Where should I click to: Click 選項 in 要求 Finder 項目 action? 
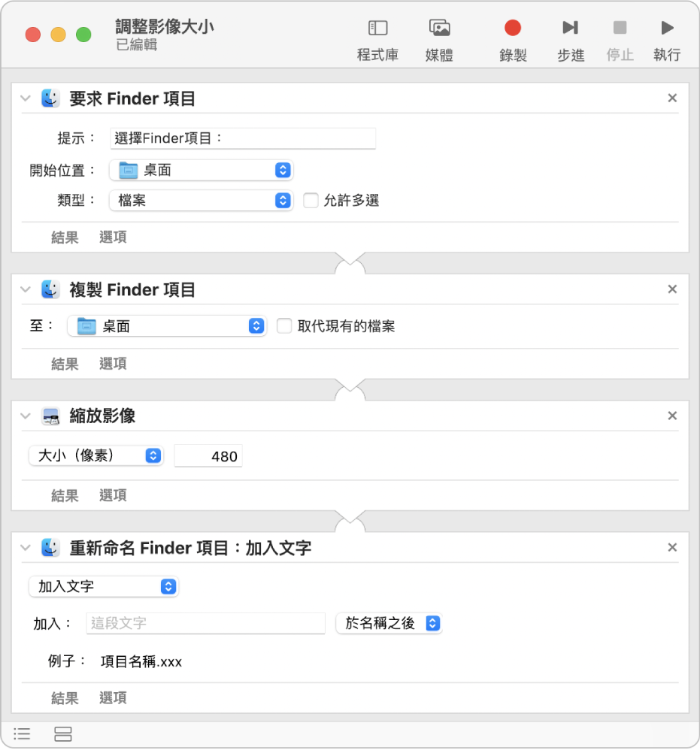113,237
